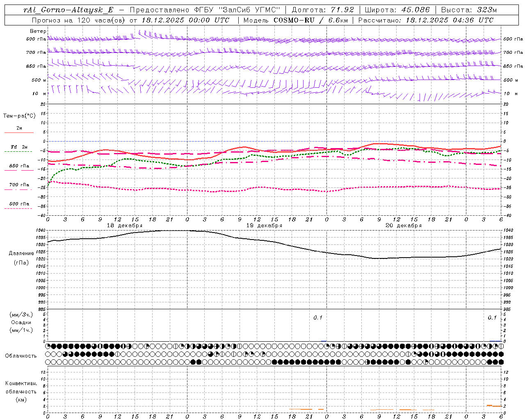Click the 850 гПа temperature legend entry
This screenshot has height=420, width=525.
coord(19,166)
